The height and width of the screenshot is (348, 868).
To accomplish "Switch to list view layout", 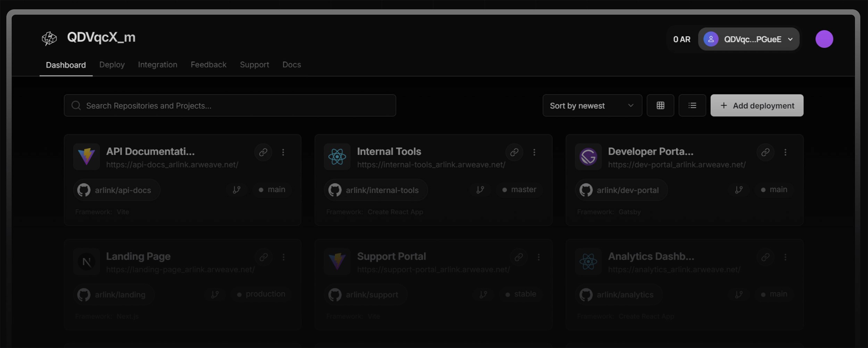I will 692,105.
